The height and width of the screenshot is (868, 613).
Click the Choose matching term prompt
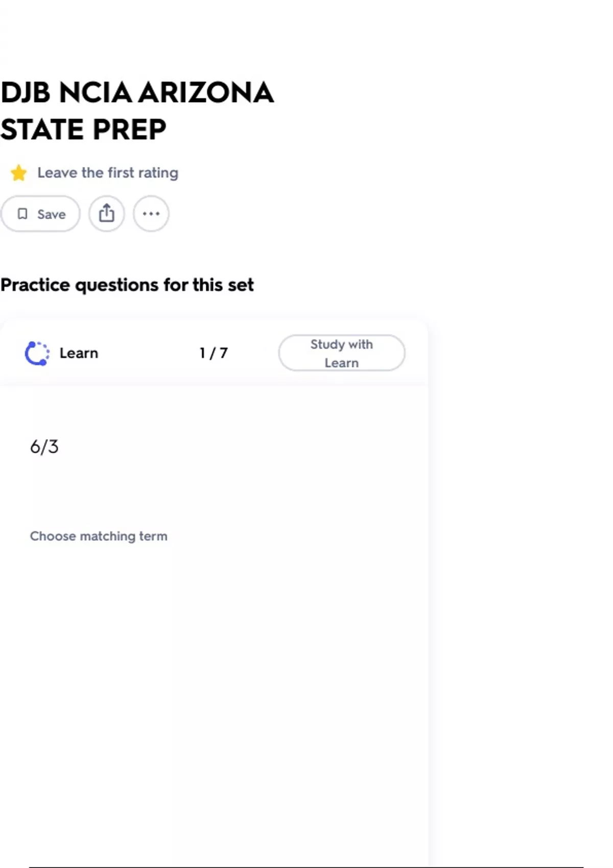[x=99, y=536]
